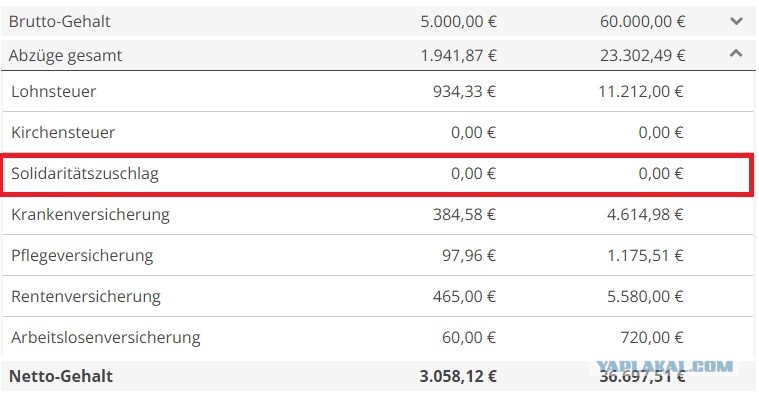
Task: Click the highlighted Solidaritätszuschlag label
Action: pyautogui.click(x=85, y=173)
